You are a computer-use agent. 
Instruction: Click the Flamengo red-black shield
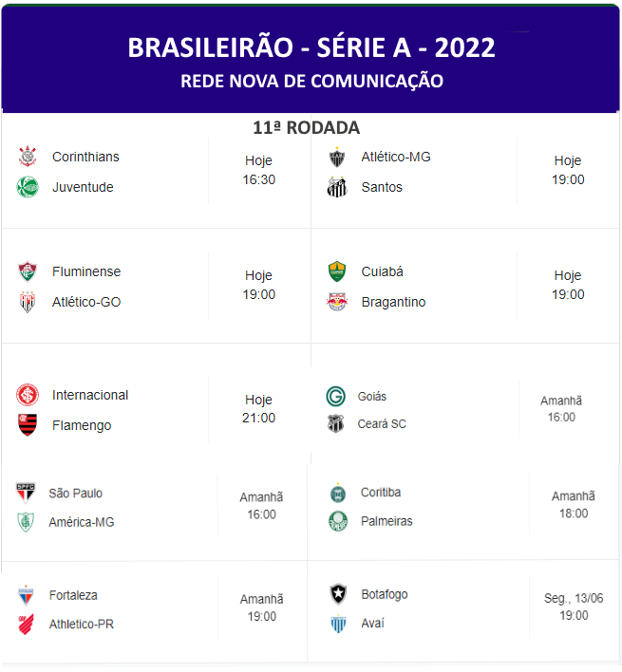pyautogui.click(x=28, y=425)
